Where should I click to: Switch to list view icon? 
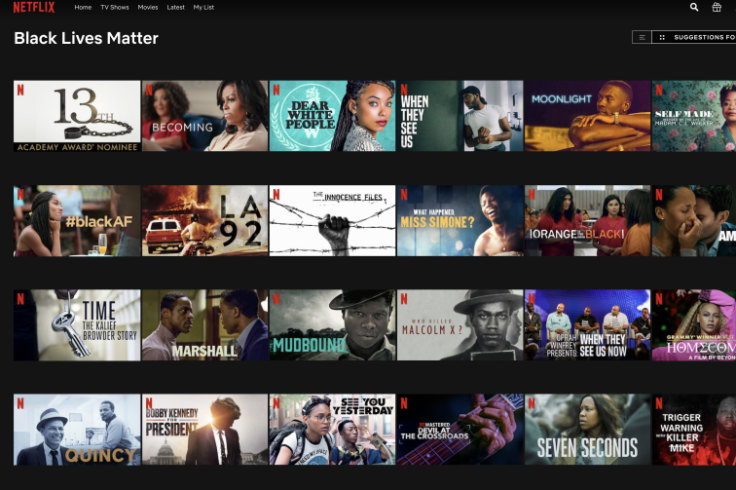(641, 37)
